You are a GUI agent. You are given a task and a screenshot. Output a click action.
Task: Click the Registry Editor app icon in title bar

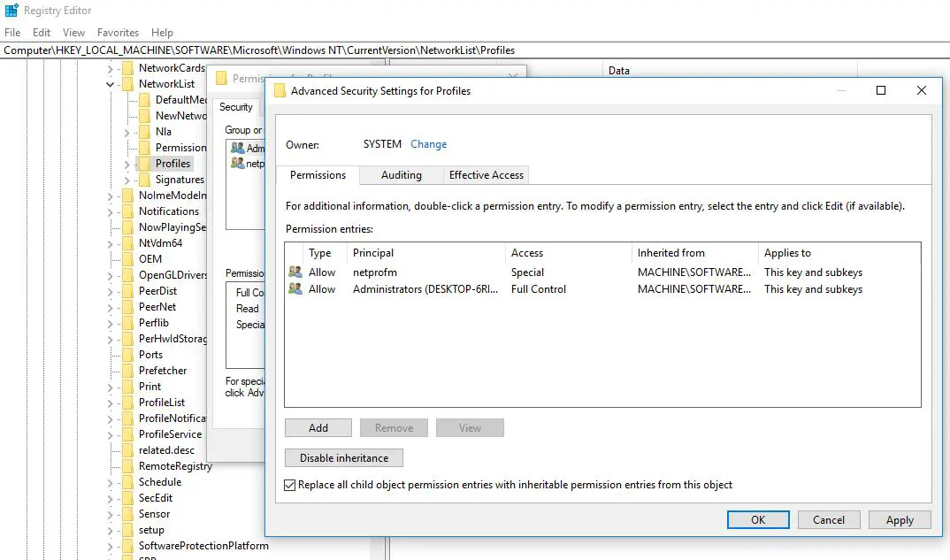[x=11, y=12]
